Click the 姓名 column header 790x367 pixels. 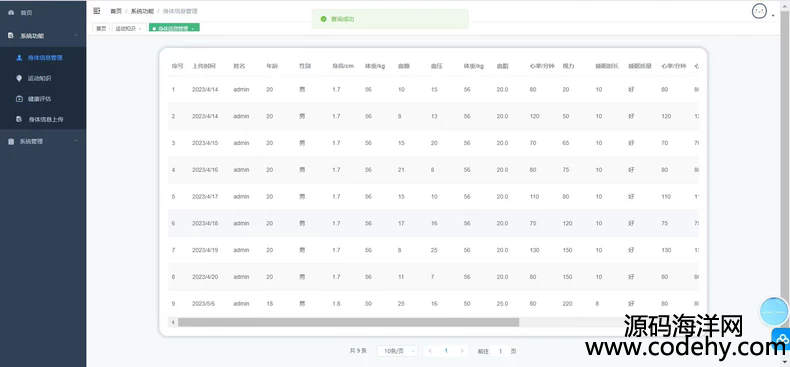tap(239, 66)
